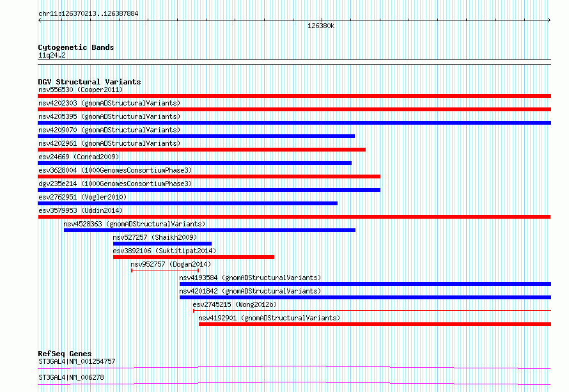The image size is (569, 392).
Task: Open the nsv4209070 (gnomADStructuralVariants) label
Action: pos(109,130)
